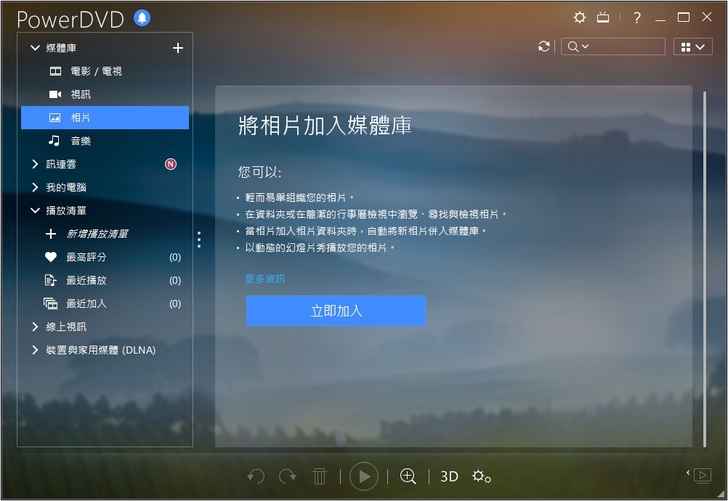Open the settings gear in title bar
The image size is (728, 501).
click(579, 18)
